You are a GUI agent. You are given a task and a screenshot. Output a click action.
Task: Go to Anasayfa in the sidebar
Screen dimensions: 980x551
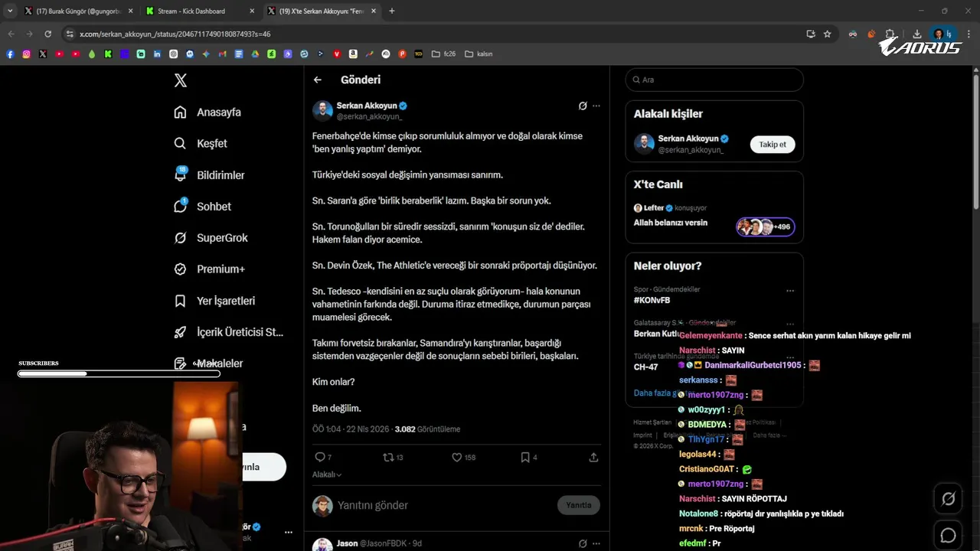click(207, 112)
